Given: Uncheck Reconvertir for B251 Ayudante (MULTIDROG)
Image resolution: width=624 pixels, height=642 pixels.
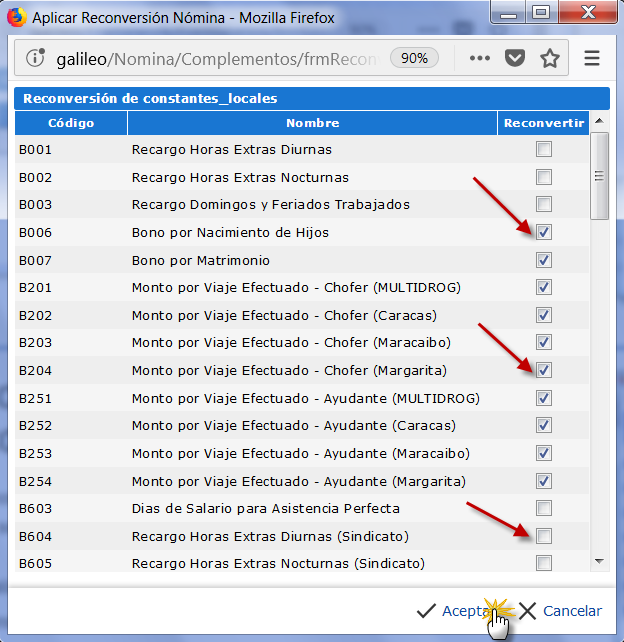Looking at the screenshot, I should tap(544, 398).
